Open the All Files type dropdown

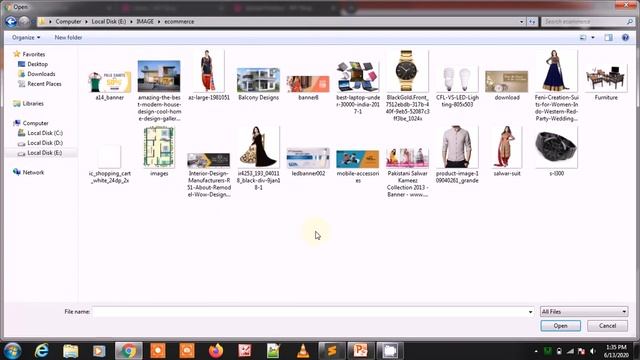click(x=584, y=312)
